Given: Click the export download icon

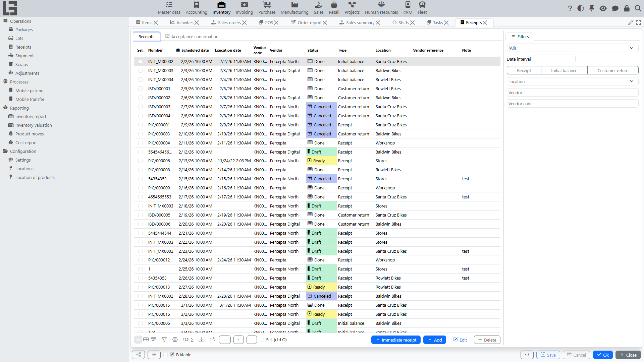Looking at the screenshot, I should [x=202, y=340].
